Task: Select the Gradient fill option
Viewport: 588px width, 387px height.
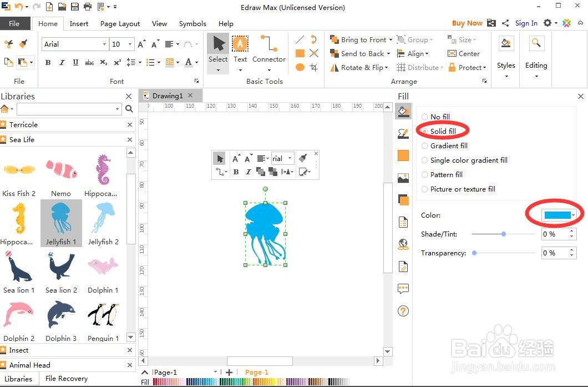Action: [444, 145]
